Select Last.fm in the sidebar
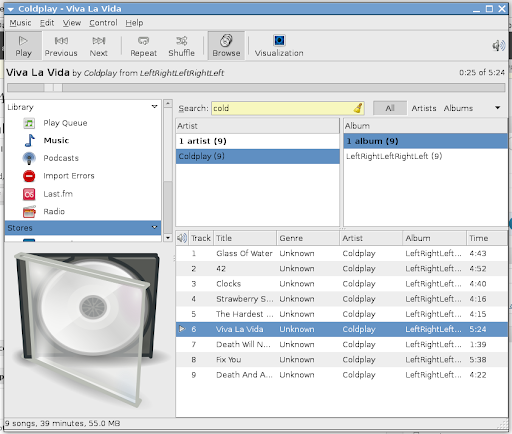 [x=58, y=194]
